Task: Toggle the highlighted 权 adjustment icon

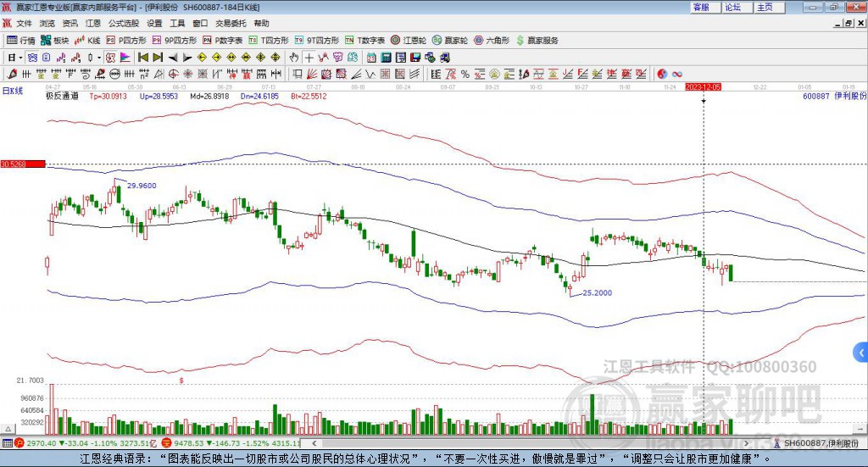Action: click(x=111, y=58)
